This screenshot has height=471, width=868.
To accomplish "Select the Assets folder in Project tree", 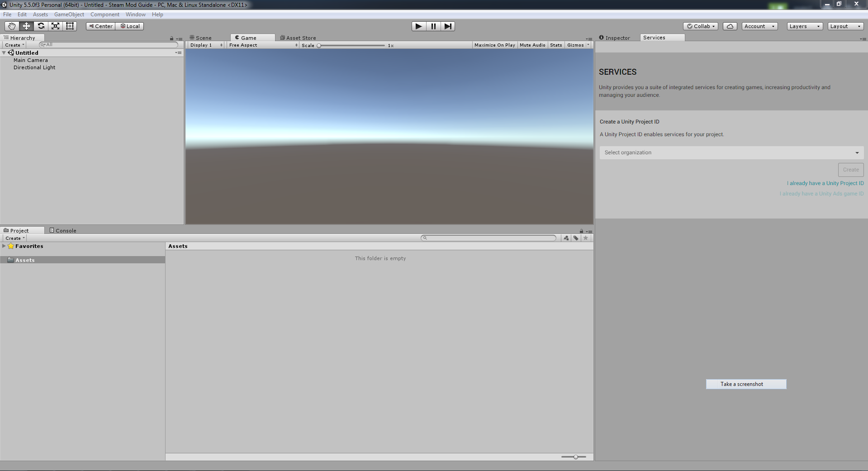I will 82,260.
